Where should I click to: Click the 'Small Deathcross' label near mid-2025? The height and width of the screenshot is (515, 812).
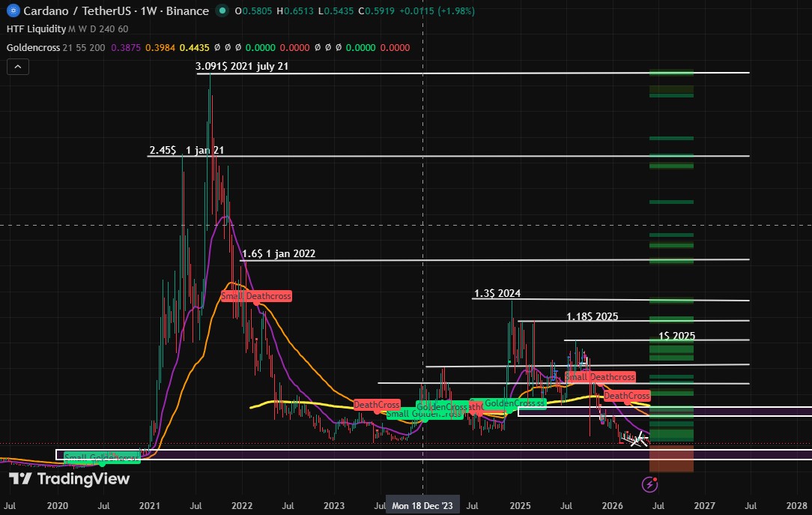pos(600,376)
